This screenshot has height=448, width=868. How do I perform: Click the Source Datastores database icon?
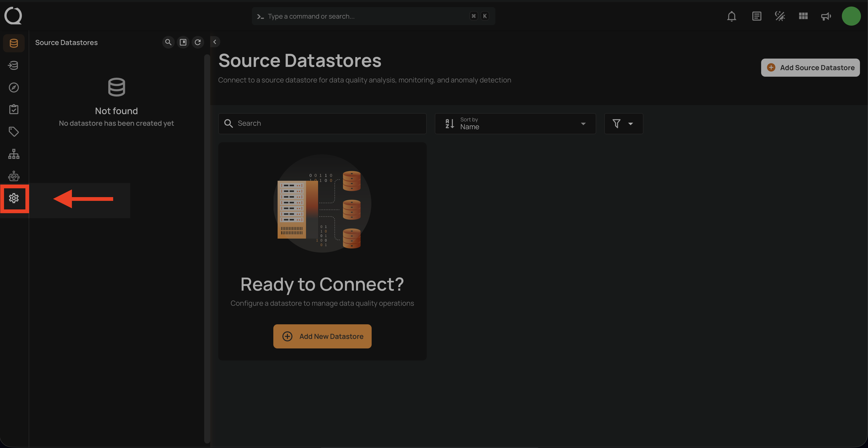14,43
